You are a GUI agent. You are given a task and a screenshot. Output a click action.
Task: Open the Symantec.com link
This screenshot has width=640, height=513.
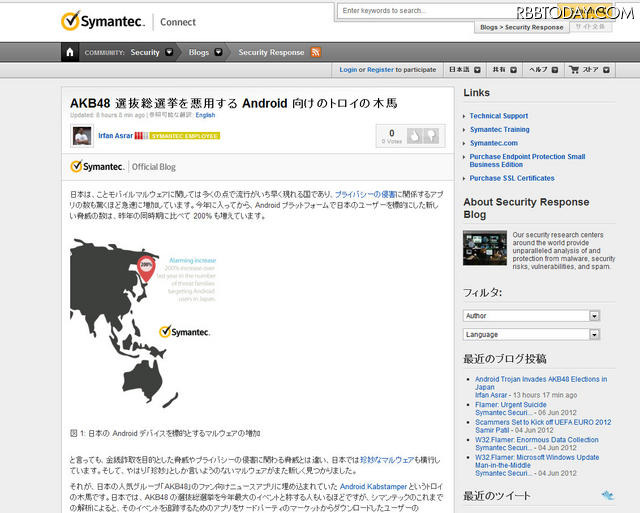coord(494,143)
